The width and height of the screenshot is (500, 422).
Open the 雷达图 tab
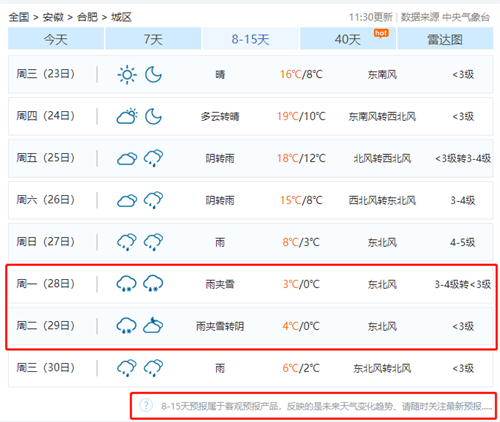click(x=445, y=39)
